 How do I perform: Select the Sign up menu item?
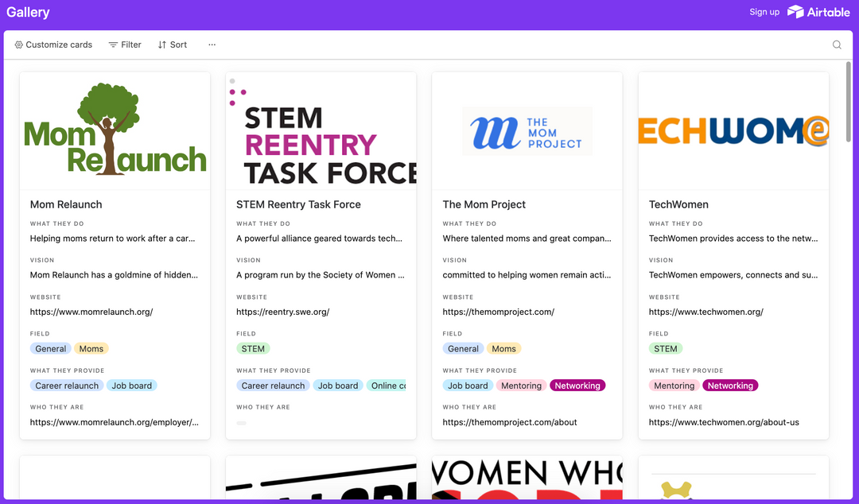pos(764,12)
